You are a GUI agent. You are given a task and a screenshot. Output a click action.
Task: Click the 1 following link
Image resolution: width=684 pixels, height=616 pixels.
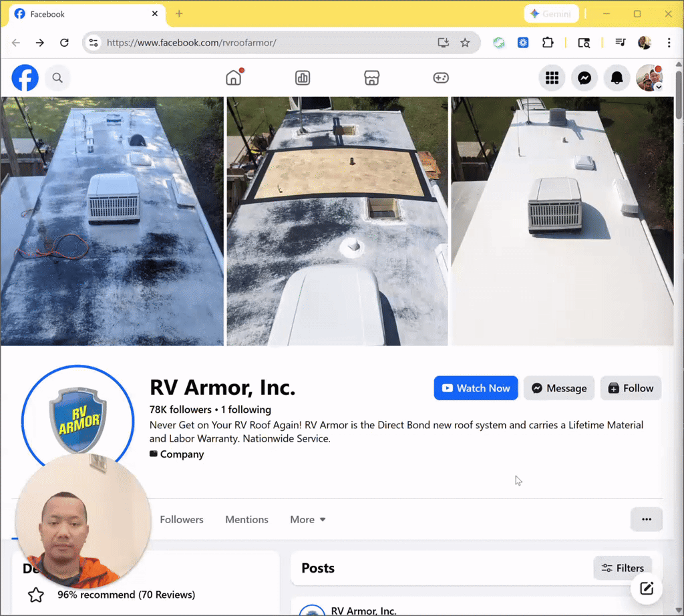click(x=246, y=410)
